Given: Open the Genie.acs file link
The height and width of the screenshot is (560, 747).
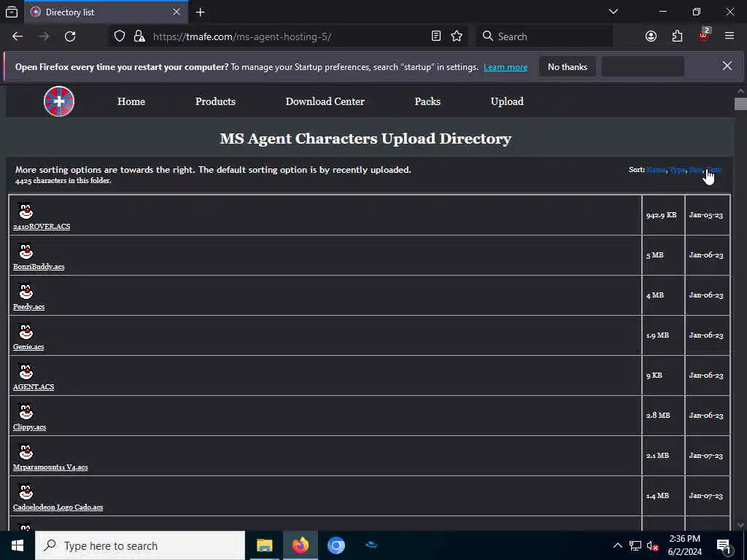Looking at the screenshot, I should click(28, 346).
